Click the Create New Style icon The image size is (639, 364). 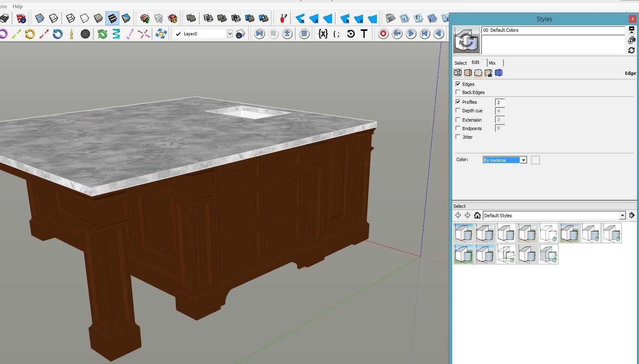click(x=631, y=40)
